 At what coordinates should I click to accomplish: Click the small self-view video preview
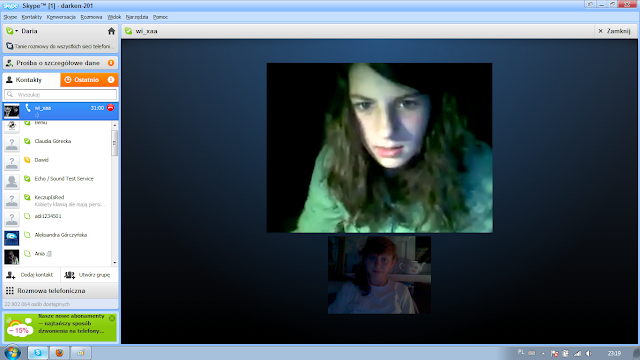pos(379,275)
